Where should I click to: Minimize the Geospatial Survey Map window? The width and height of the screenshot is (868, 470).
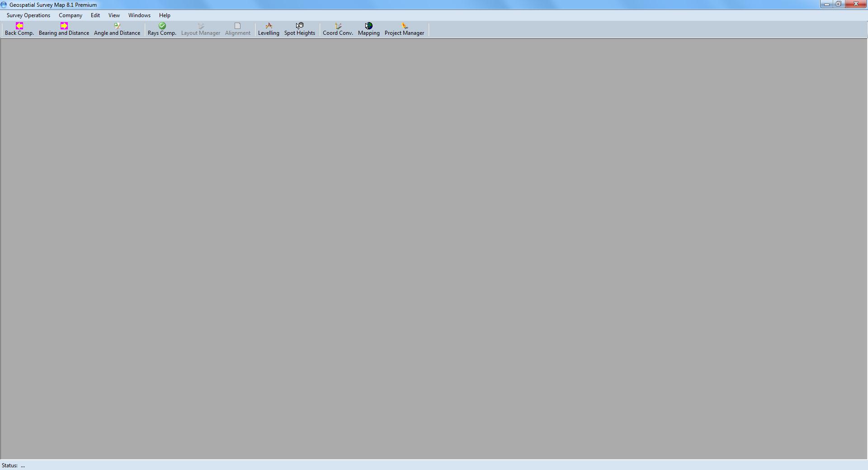[x=826, y=4]
